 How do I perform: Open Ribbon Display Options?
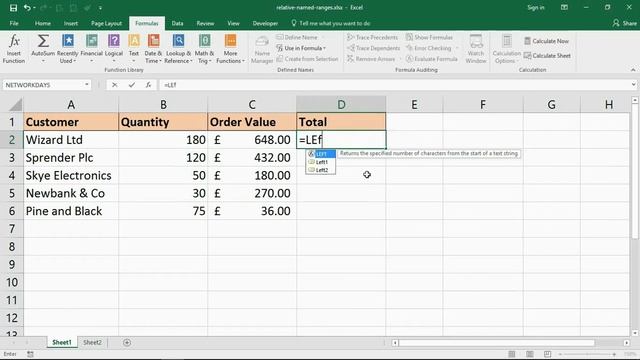point(564,7)
